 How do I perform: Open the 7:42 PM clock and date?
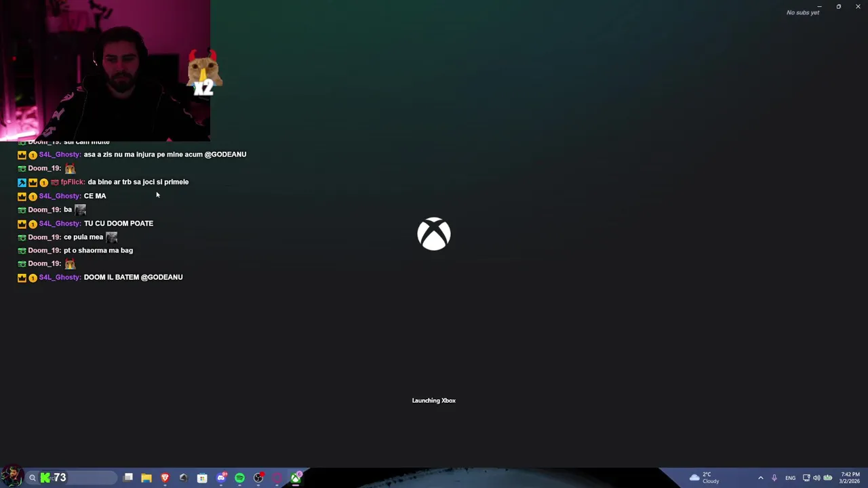(x=850, y=478)
